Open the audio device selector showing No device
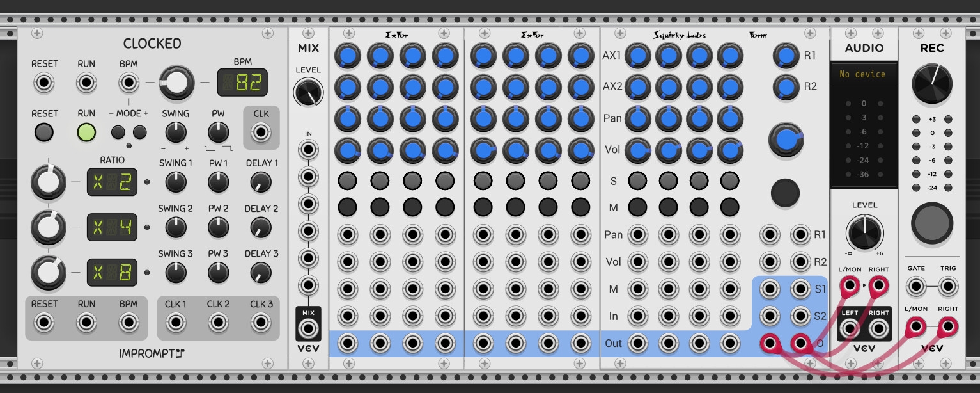Screen dimensions: 980x393 [864, 74]
